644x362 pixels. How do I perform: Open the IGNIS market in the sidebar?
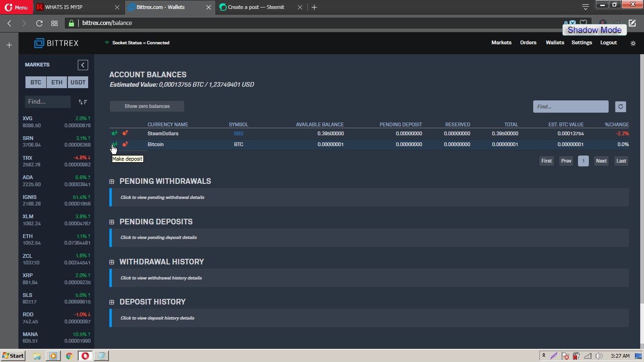pyautogui.click(x=57, y=200)
